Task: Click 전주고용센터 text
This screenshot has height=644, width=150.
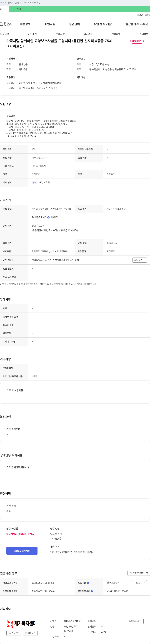Action: pyautogui.click(x=113, y=583)
